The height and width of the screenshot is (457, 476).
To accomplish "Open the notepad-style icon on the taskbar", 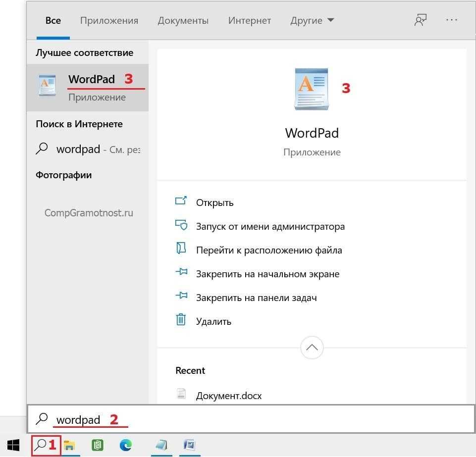I will click(161, 445).
